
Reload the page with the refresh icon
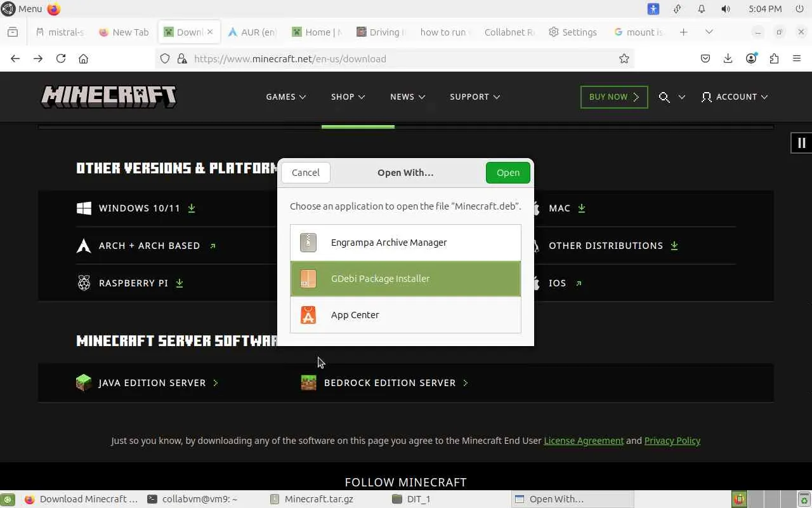coord(61,58)
